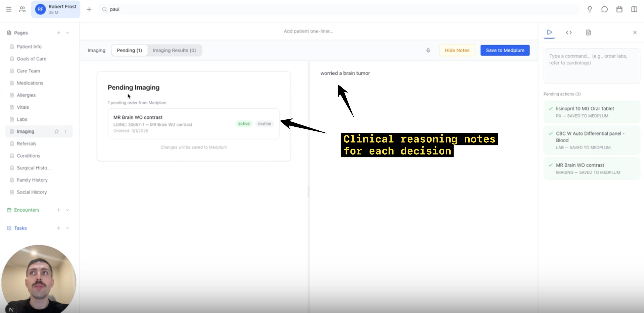Open the chat bubble icon
644x313 pixels.
click(604, 9)
